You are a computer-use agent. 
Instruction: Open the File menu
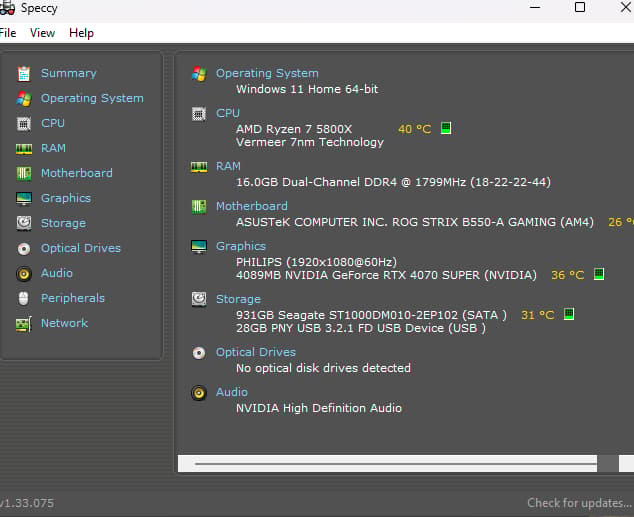tap(8, 33)
